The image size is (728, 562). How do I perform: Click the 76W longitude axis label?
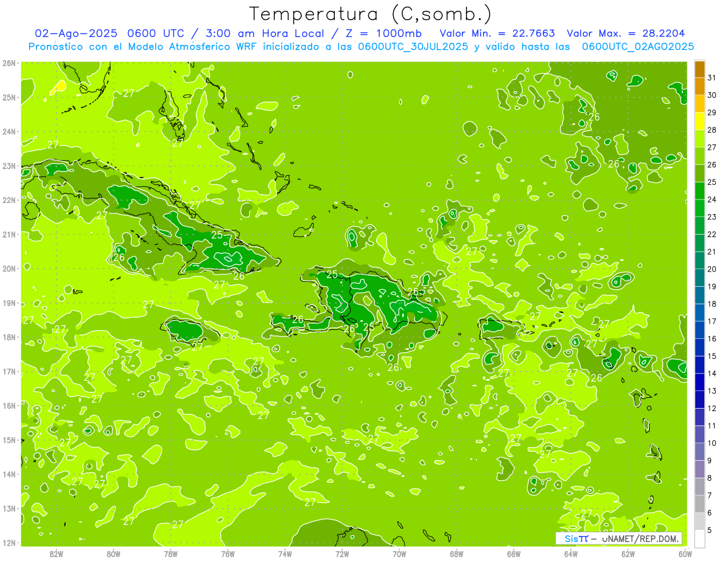pyautogui.click(x=227, y=554)
